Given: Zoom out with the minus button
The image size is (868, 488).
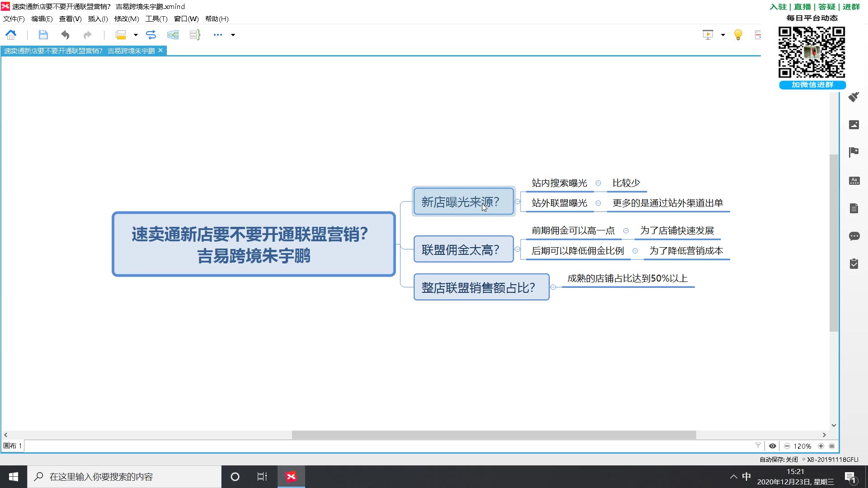Looking at the screenshot, I should click(x=787, y=446).
